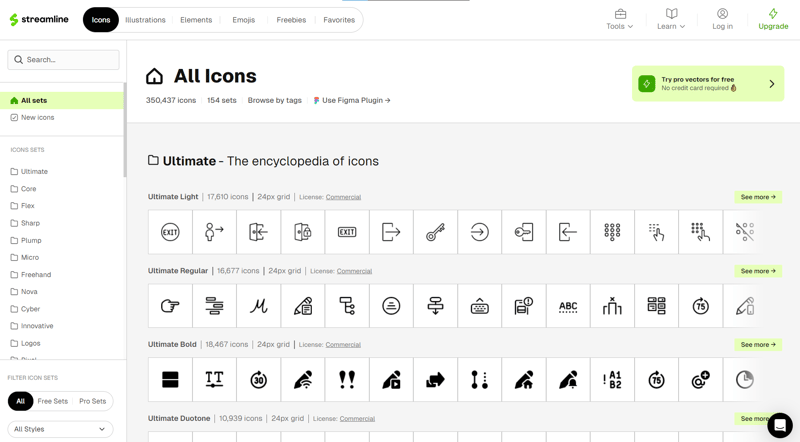The height and width of the screenshot is (442, 800).
Task: Switch to the Elements tab
Action: tap(196, 20)
